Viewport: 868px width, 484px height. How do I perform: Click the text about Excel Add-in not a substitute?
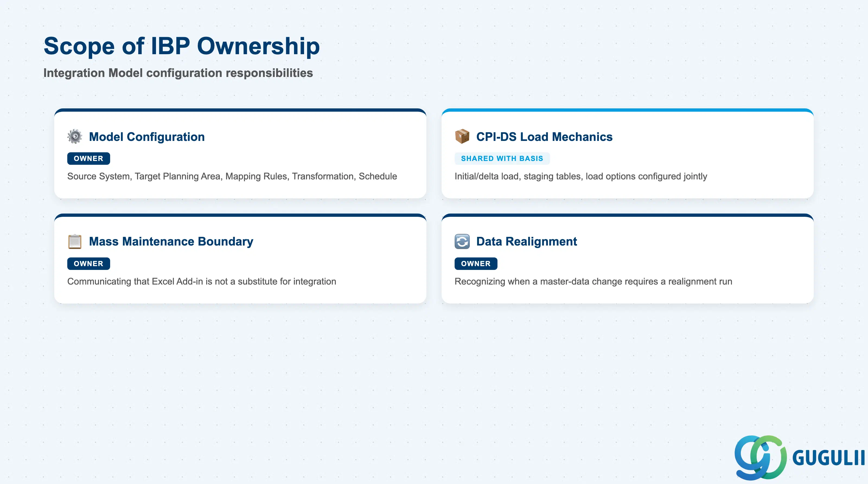coord(202,281)
